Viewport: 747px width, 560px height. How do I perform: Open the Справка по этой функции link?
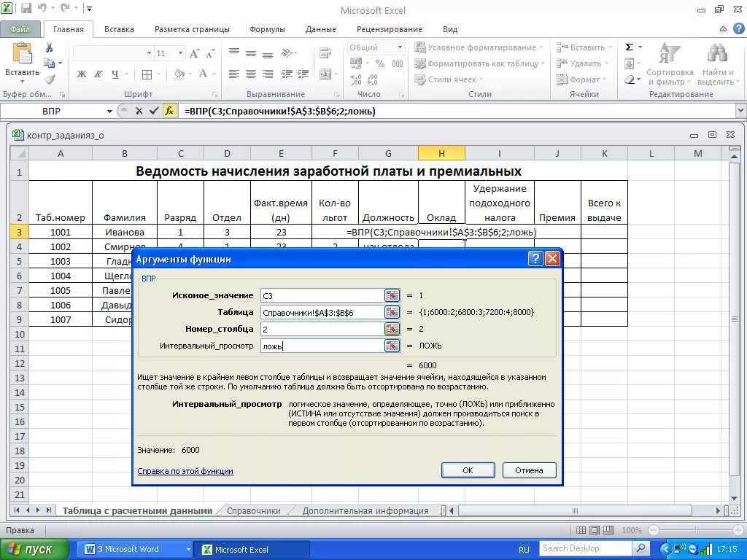[x=185, y=471]
